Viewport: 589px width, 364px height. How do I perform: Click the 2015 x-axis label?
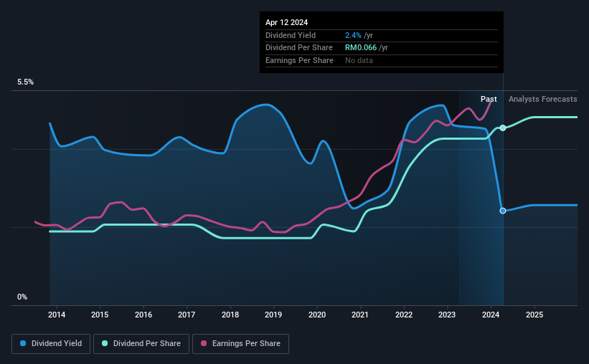(100, 315)
